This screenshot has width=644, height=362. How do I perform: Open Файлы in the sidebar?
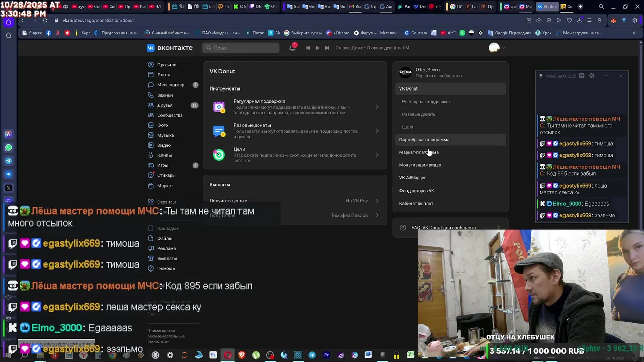pyautogui.click(x=165, y=238)
